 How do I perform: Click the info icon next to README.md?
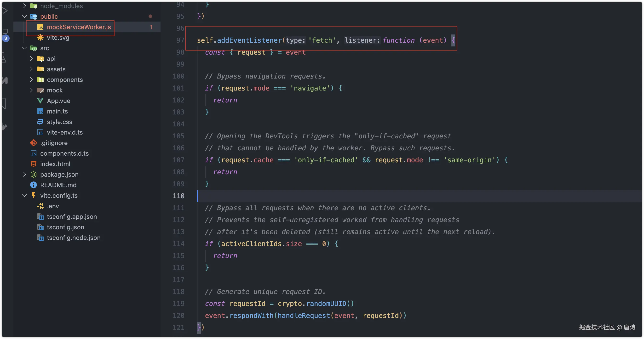tap(34, 185)
